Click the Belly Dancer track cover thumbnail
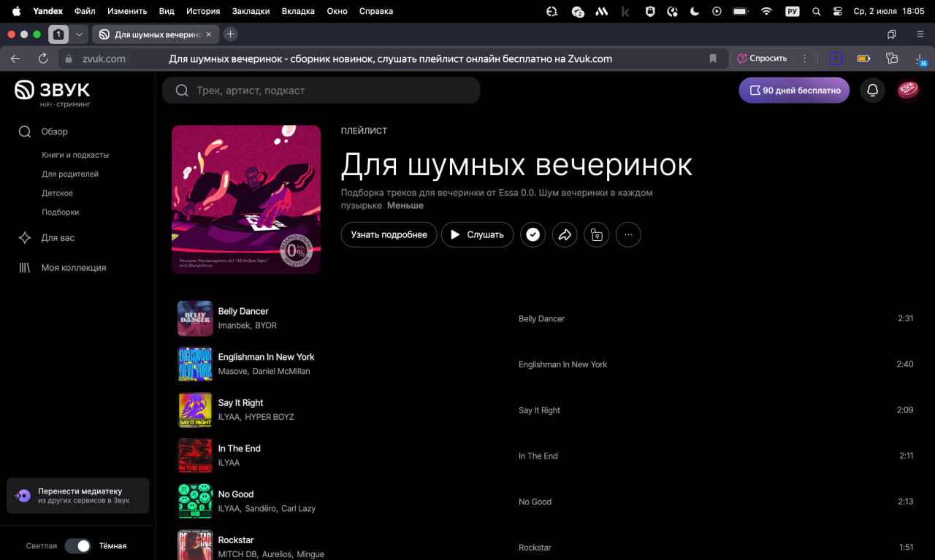The width and height of the screenshot is (935, 560). (x=195, y=318)
